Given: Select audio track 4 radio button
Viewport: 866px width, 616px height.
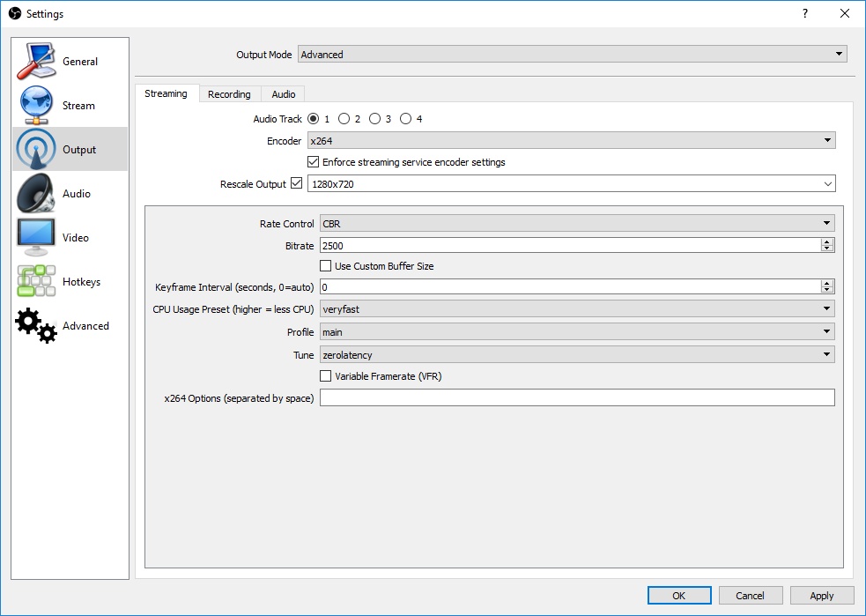Looking at the screenshot, I should click(x=406, y=119).
